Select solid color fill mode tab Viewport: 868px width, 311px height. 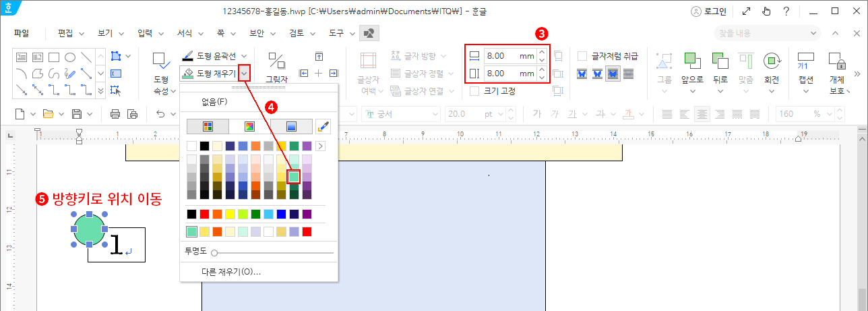pyautogui.click(x=208, y=126)
